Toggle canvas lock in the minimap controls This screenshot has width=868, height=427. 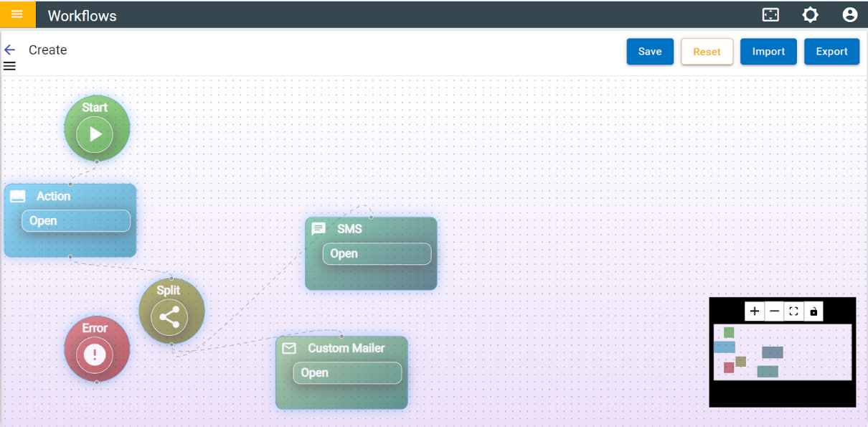coord(813,311)
